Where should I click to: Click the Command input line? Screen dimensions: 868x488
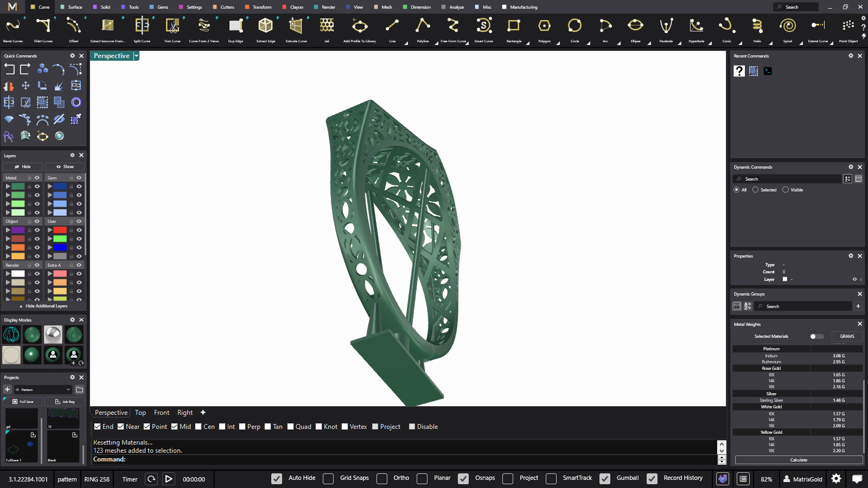click(404, 459)
